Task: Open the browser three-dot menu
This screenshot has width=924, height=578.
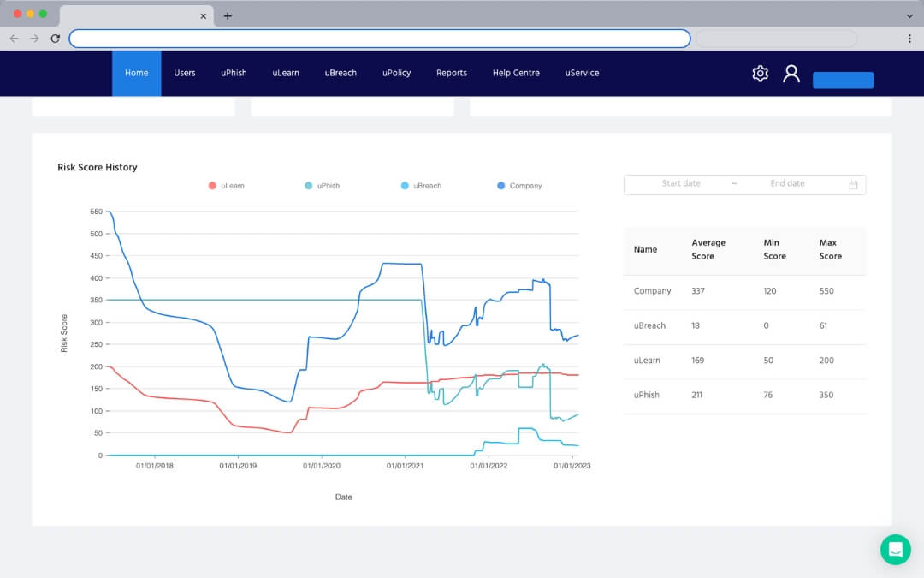Action: click(x=909, y=39)
